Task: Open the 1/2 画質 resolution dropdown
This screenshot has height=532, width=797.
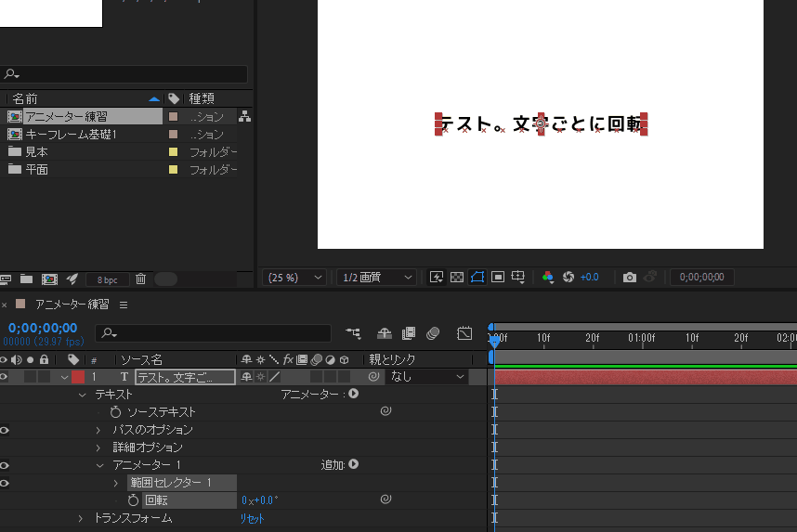Action: pyautogui.click(x=376, y=278)
